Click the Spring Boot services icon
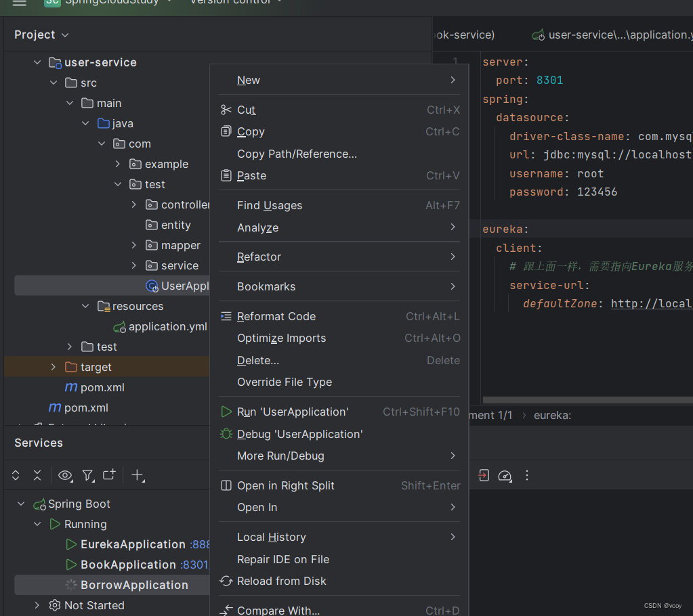This screenshot has height=616, width=693. (40, 504)
